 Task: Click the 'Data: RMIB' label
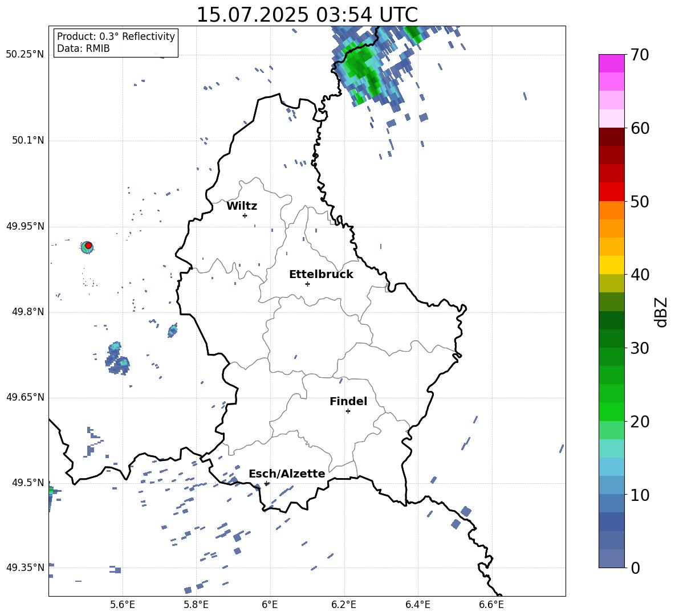coord(83,48)
